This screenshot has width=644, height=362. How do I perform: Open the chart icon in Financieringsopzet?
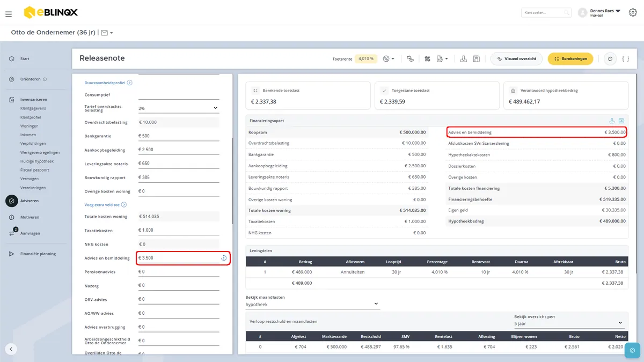point(621,121)
